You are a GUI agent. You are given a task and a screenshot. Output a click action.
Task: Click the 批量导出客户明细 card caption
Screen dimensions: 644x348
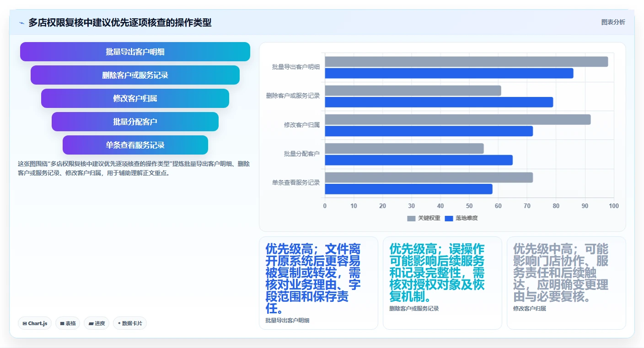coord(287,321)
